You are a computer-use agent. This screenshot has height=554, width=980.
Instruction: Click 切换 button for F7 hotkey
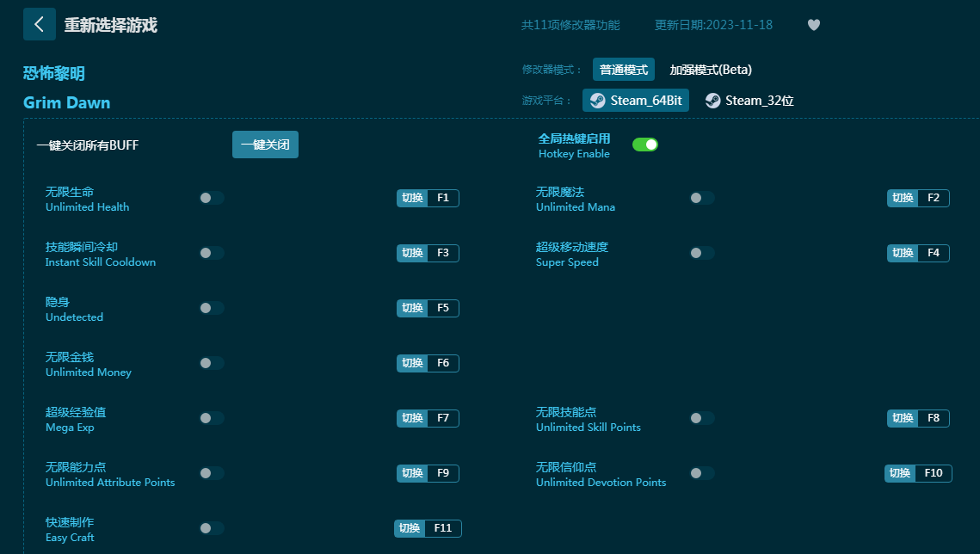point(412,418)
